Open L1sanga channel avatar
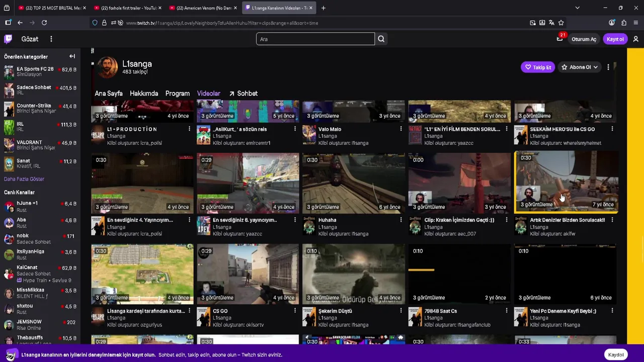 [x=107, y=67]
